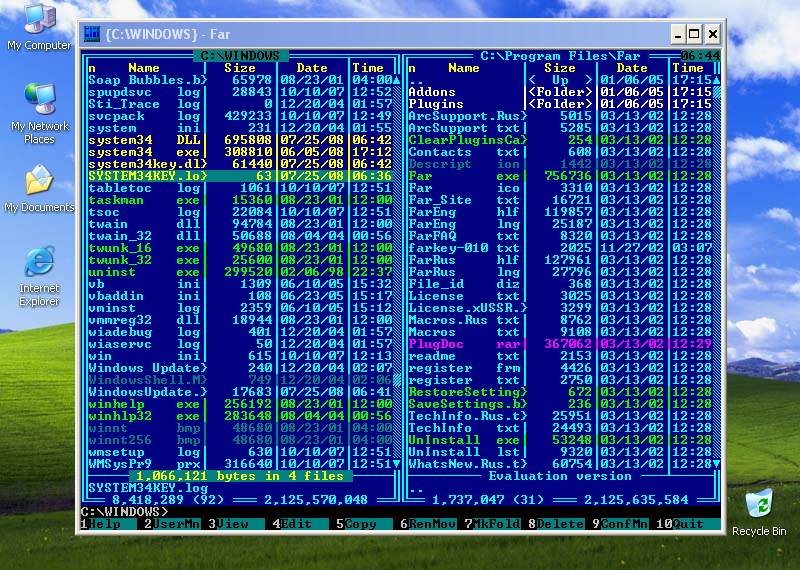The height and width of the screenshot is (570, 800).
Task: Select the C:\Program Files\Far panel title
Action: pos(560,56)
